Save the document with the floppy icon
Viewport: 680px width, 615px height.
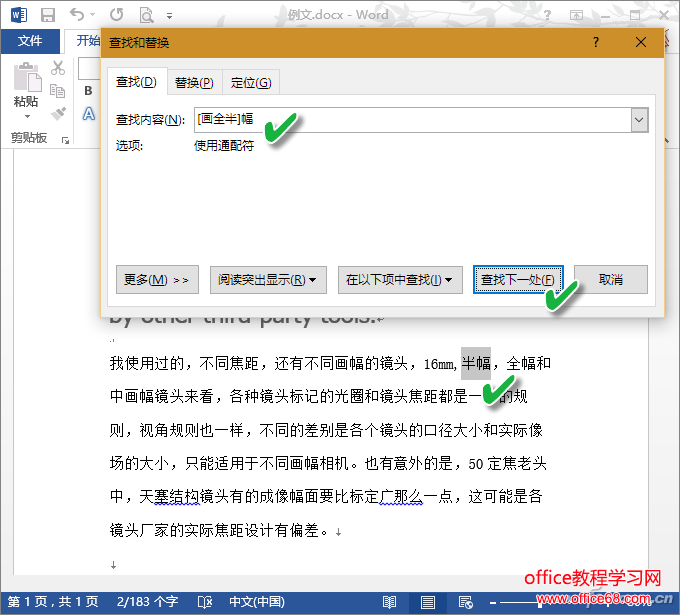pyautogui.click(x=48, y=15)
